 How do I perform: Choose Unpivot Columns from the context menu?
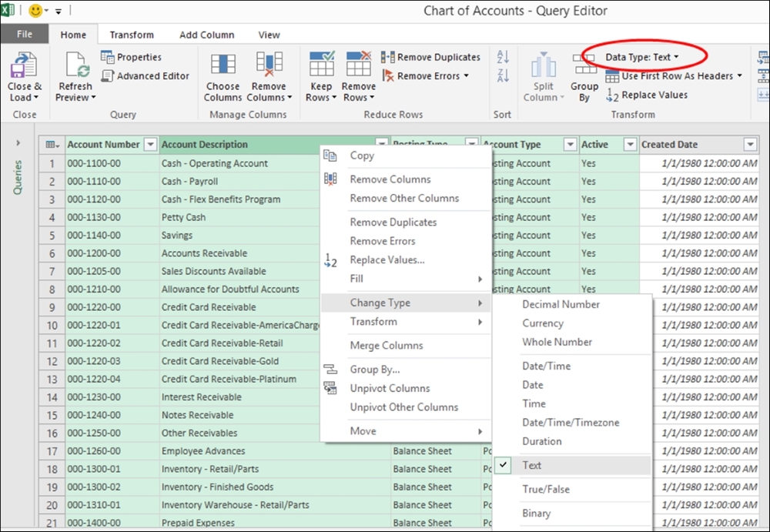pyautogui.click(x=390, y=389)
